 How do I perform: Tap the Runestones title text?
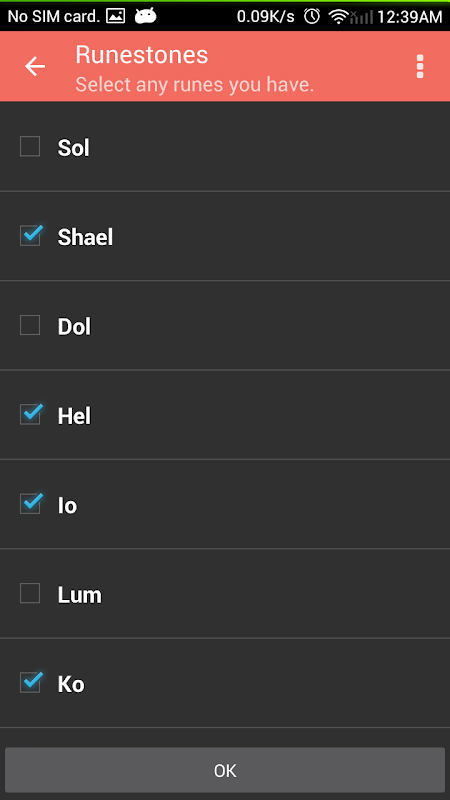[142, 55]
